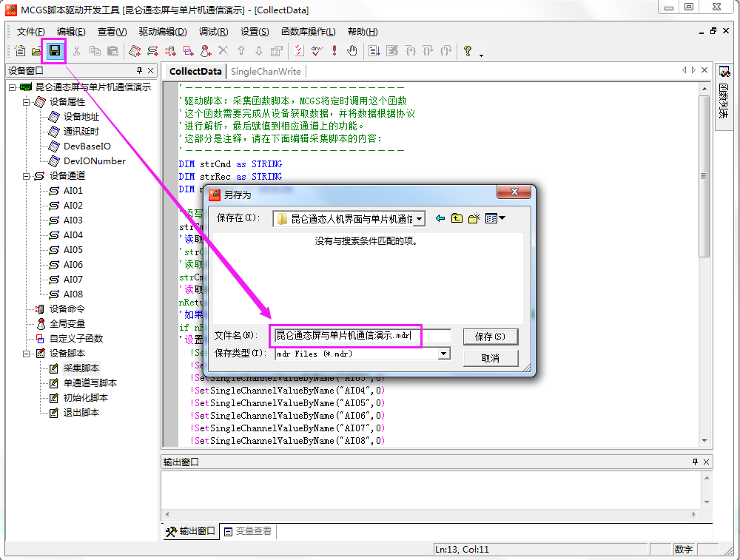Go up one folder level in dialog
This screenshot has width=740, height=560.
click(457, 218)
